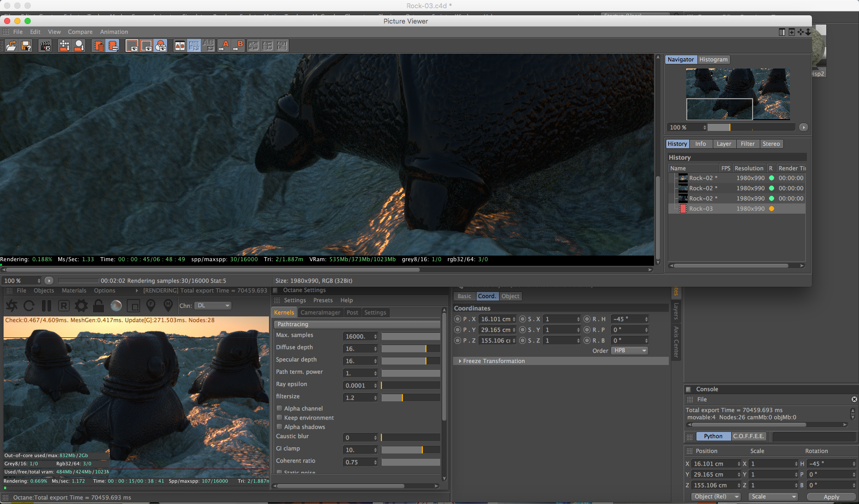Activate the focus picker F pin

[x=151, y=306]
